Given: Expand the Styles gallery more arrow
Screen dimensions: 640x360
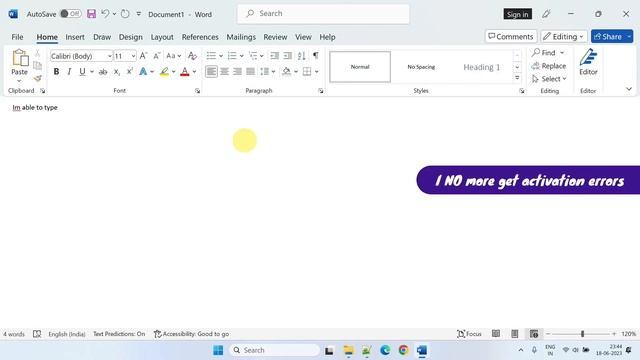Looking at the screenshot, I should coord(517,78).
